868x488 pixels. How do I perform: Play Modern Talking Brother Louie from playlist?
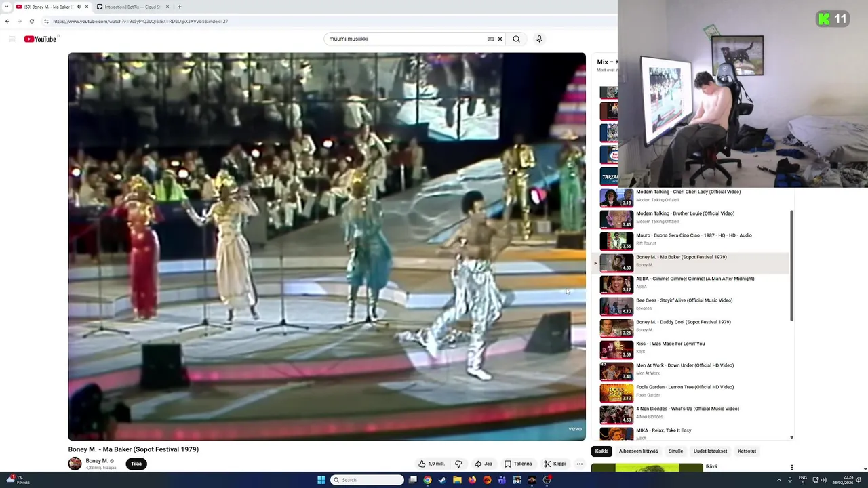pyautogui.click(x=692, y=219)
